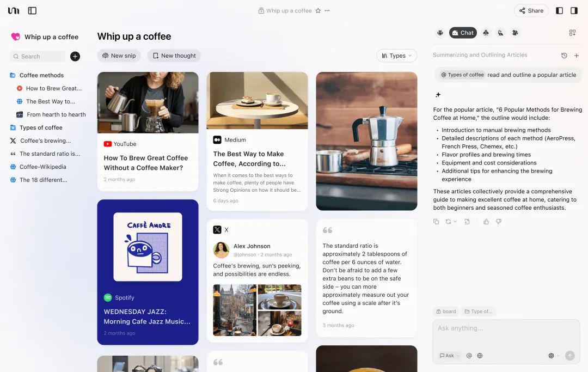Toggle the right panel in top-right corner
588x372 pixels.
574,10
